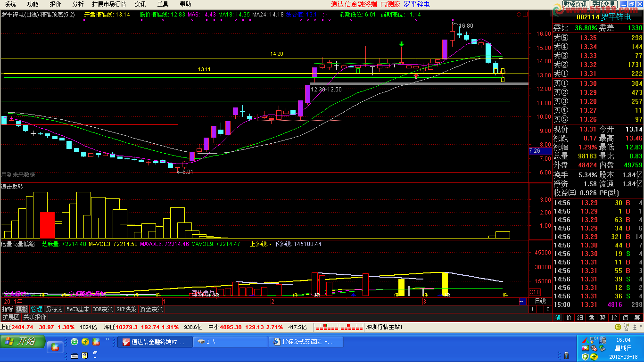This screenshot has height=362, width=644.
Task: Click the red up arrow signal on the chart
Action: (416, 75)
